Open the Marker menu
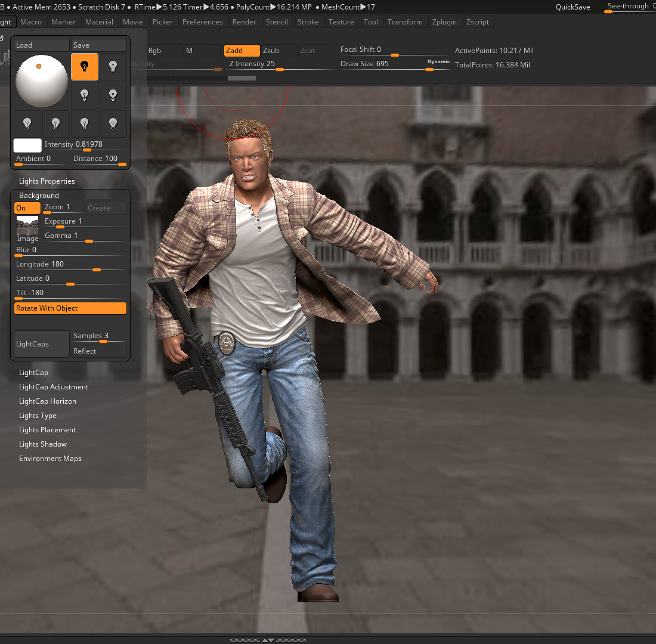Image resolution: width=656 pixels, height=644 pixels. (x=63, y=21)
